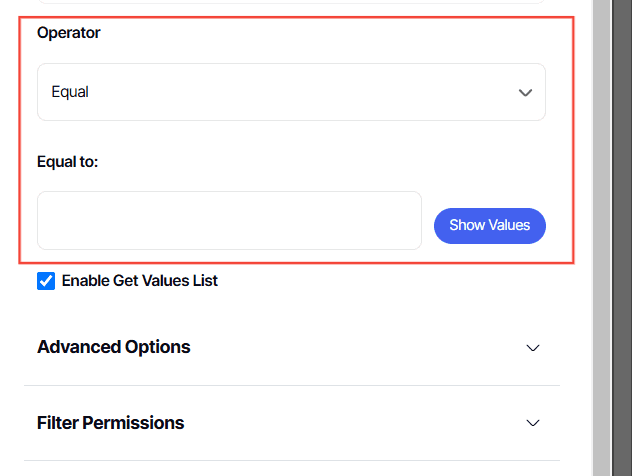Click the "Enable Get Values List" label text
632x476 pixels.
pyautogui.click(x=140, y=281)
